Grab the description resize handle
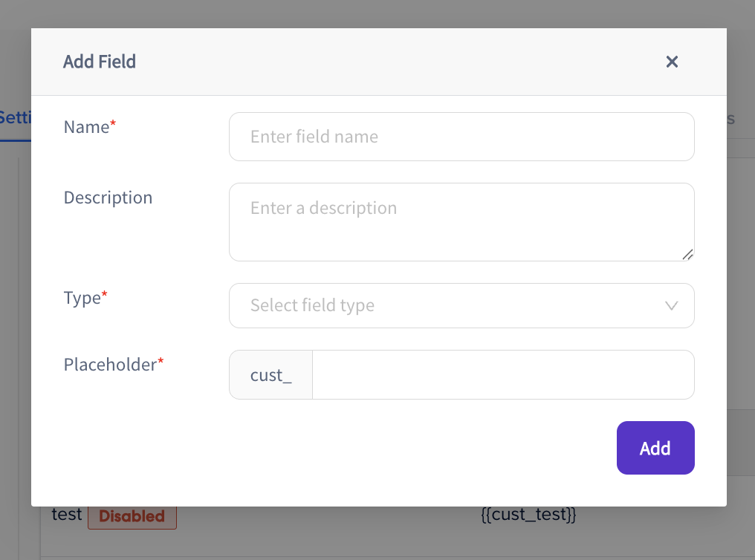The image size is (755, 560). (x=687, y=255)
